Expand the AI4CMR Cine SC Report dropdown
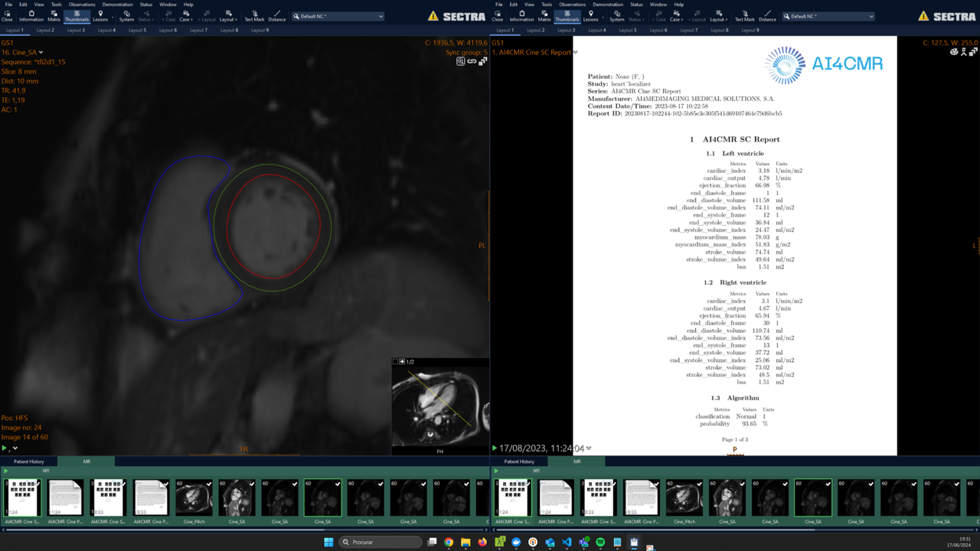 pyautogui.click(x=576, y=53)
